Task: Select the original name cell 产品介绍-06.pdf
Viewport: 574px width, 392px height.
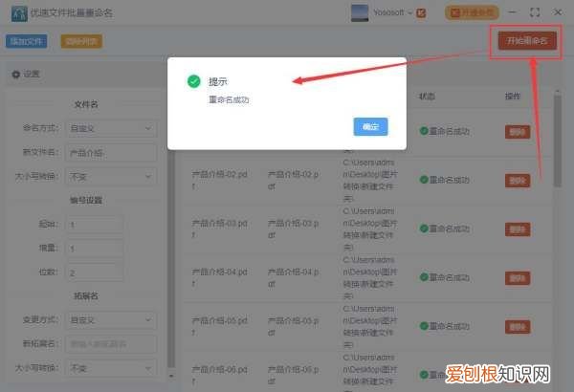Action: [x=220, y=375]
